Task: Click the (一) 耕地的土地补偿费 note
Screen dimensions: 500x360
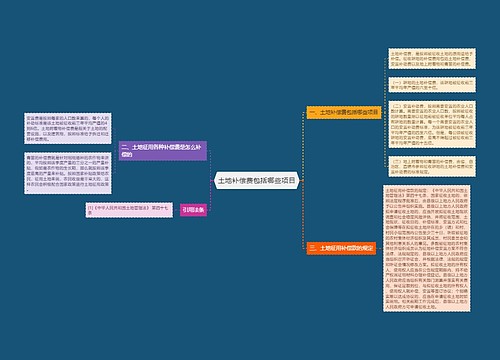Action: point(432,85)
